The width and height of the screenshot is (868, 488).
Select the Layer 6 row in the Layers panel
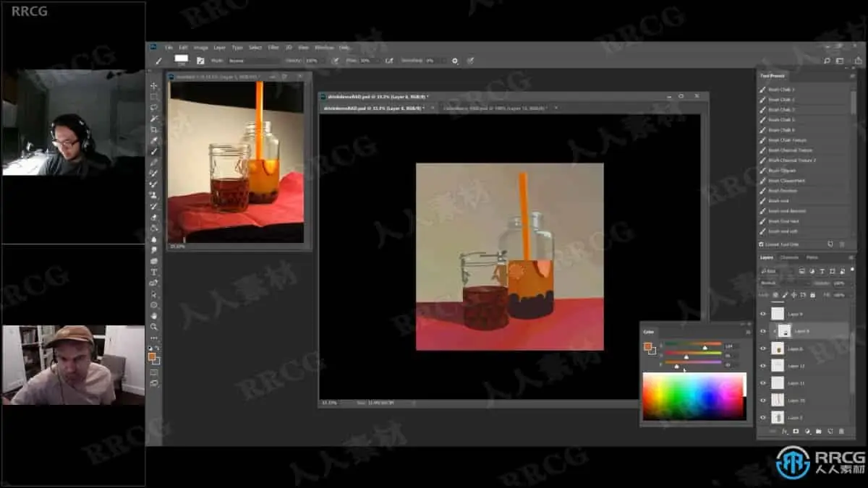click(x=804, y=348)
